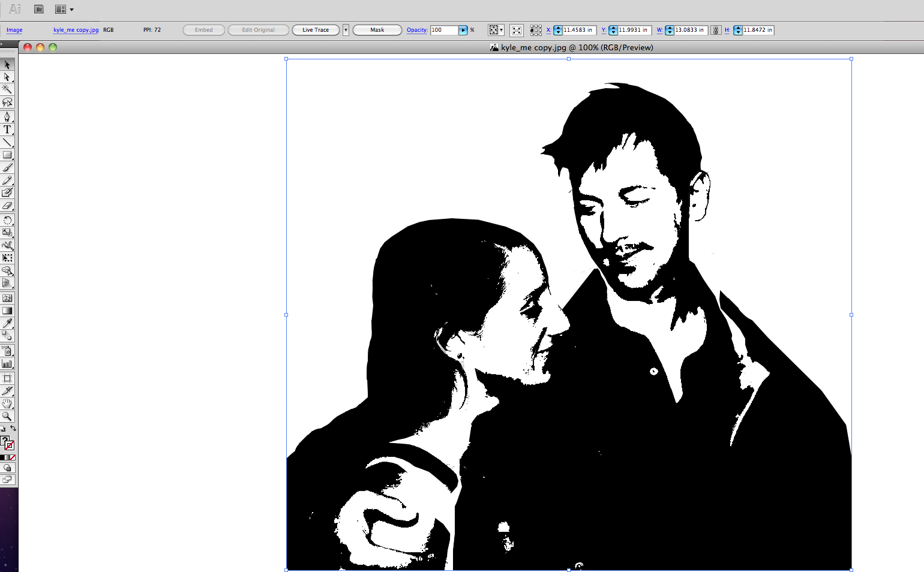Change screen mode at toolbox bottom
This screenshot has height=572, width=924.
7,480
